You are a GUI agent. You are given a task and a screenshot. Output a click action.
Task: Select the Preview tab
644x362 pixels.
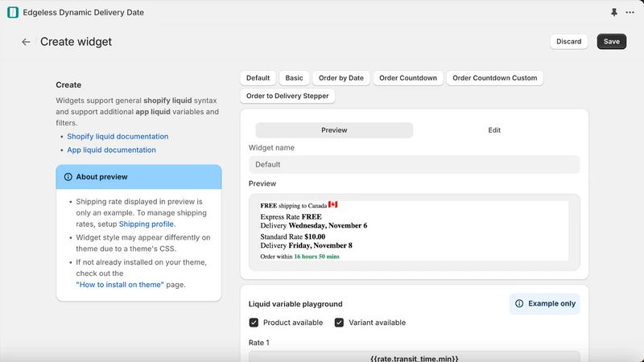click(x=334, y=130)
